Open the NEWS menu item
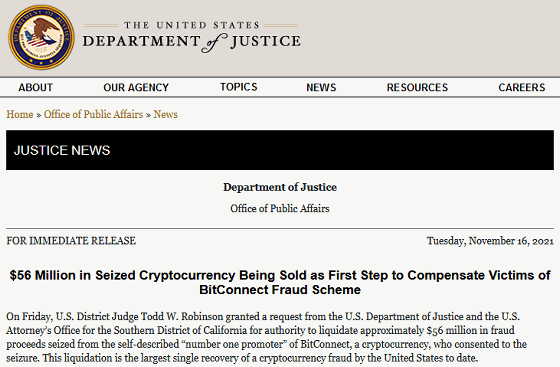 pos(321,87)
